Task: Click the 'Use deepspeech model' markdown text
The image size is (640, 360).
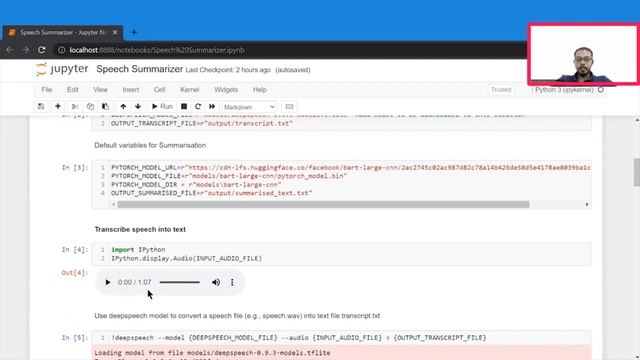Action: 237,316
